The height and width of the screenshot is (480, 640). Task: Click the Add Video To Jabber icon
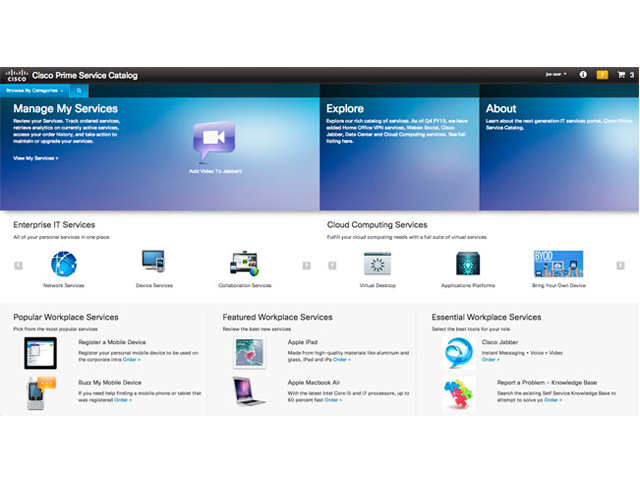pyautogui.click(x=214, y=140)
